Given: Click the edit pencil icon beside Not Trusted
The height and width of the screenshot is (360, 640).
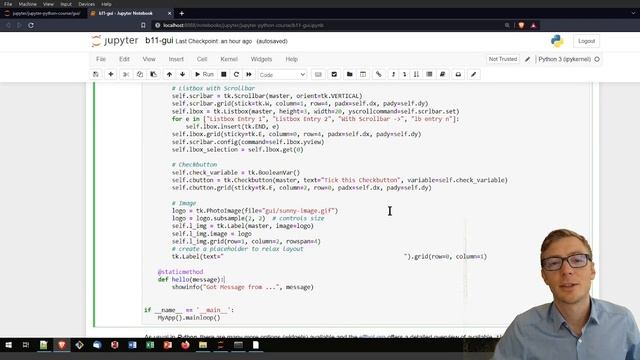Looking at the screenshot, I should coord(528,59).
